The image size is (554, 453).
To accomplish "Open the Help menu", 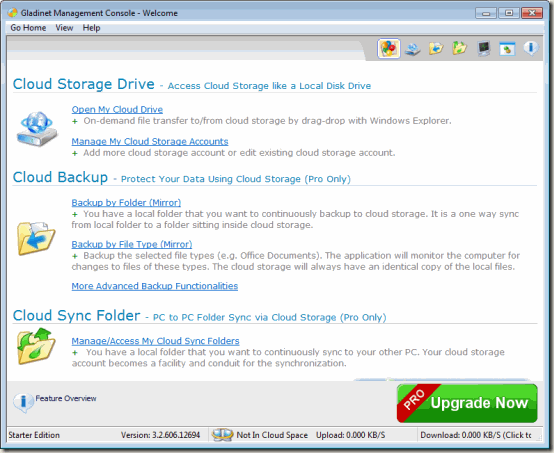I will (92, 28).
